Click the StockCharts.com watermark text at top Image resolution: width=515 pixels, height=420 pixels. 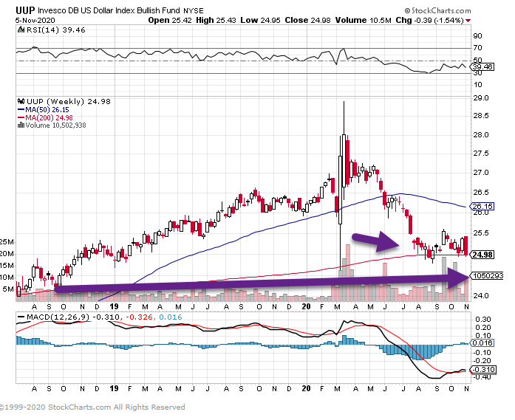(x=438, y=11)
